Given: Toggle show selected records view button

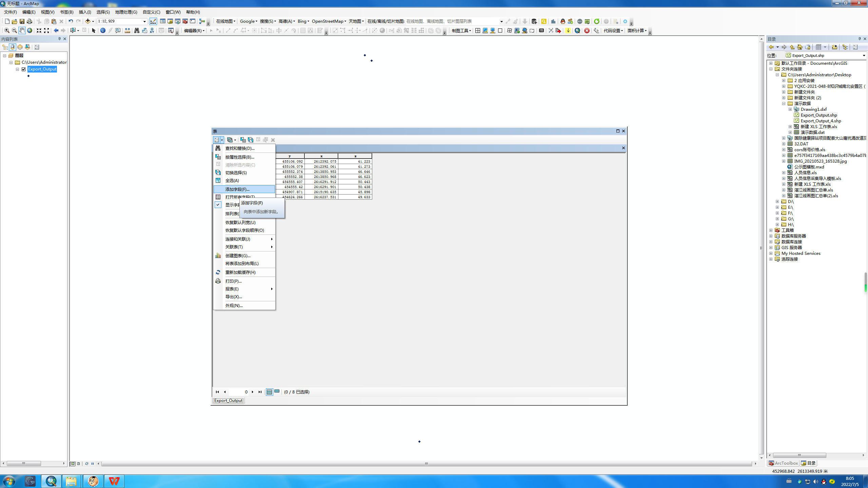Looking at the screenshot, I should pyautogui.click(x=277, y=392).
